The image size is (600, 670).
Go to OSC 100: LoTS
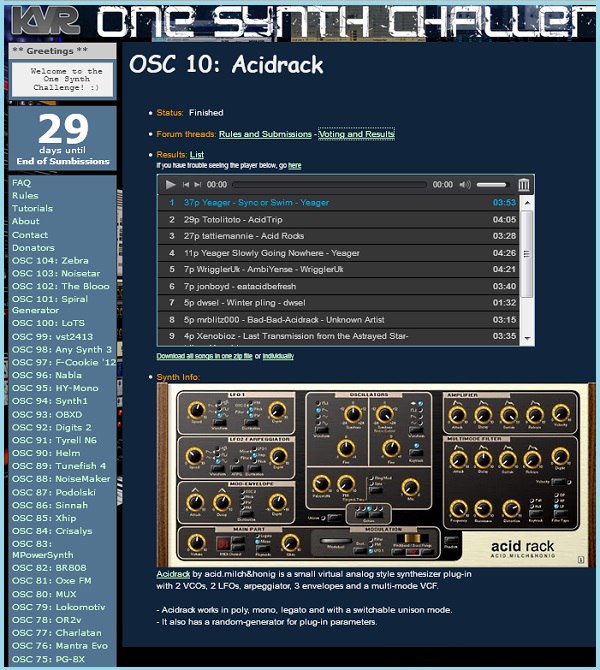point(48,323)
